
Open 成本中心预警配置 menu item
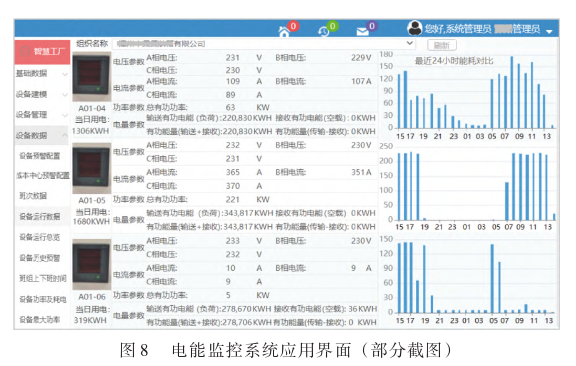(x=43, y=176)
